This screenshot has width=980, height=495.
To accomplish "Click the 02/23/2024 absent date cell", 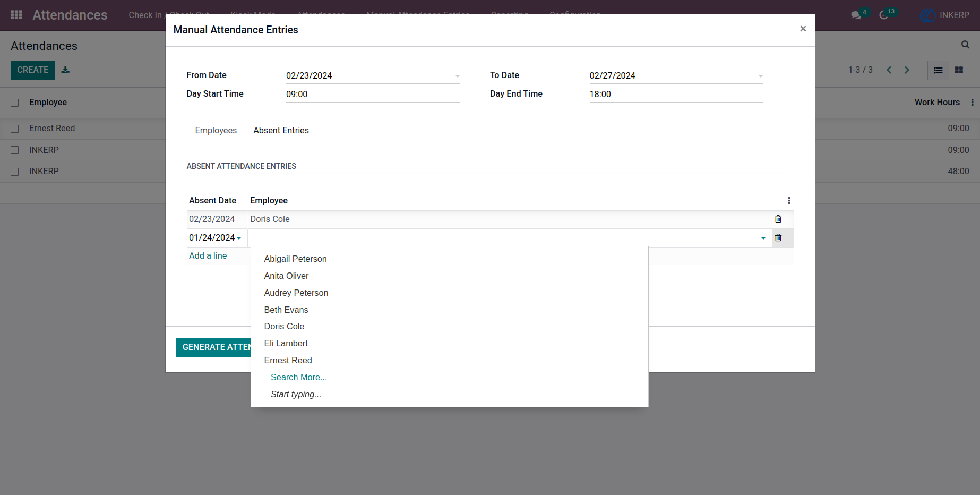I will [212, 219].
